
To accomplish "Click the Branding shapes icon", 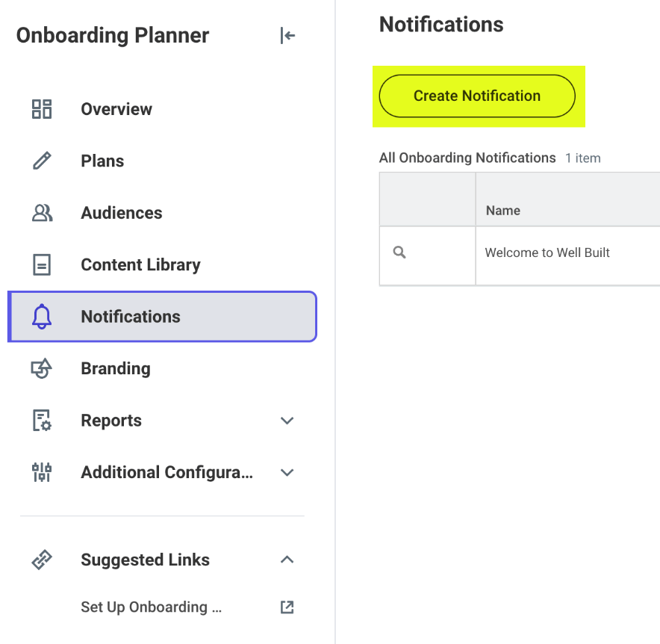I will pyautogui.click(x=42, y=368).
